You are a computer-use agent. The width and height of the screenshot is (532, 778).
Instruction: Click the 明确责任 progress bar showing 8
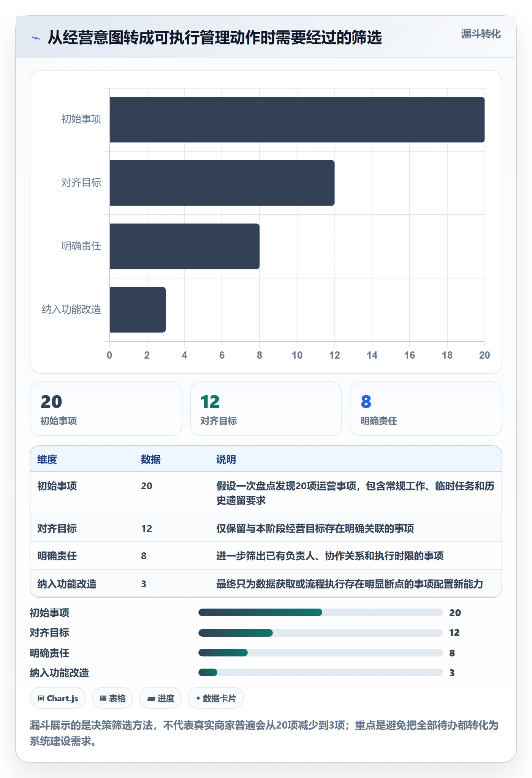[x=321, y=653]
